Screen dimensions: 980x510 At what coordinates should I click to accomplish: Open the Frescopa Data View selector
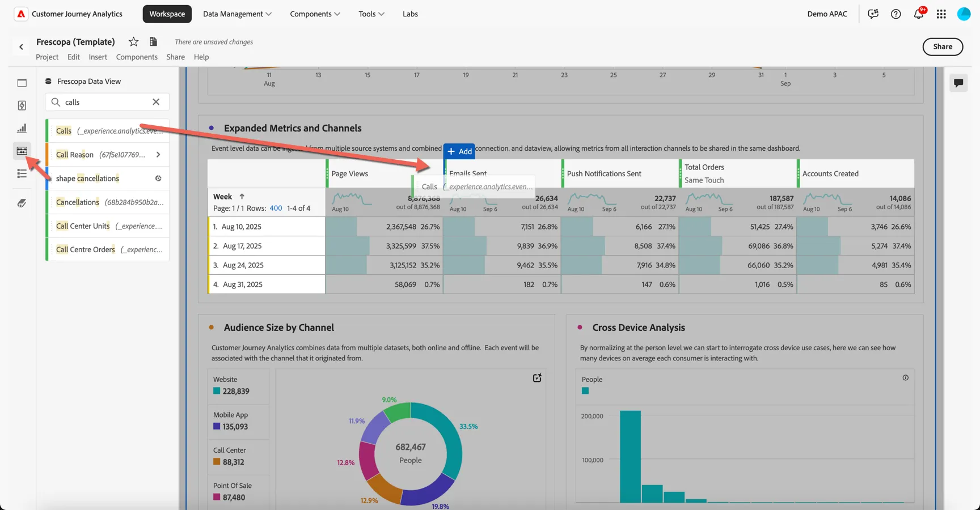click(x=83, y=82)
